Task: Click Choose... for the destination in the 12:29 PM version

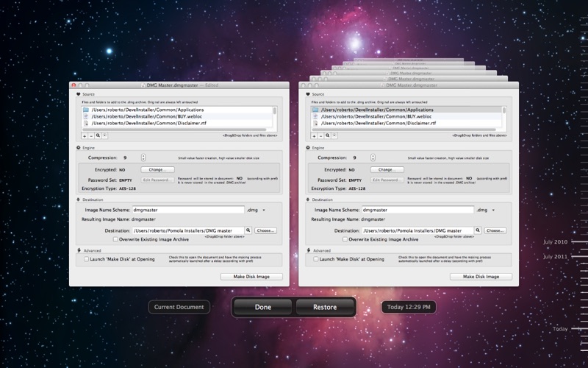Action: point(495,230)
